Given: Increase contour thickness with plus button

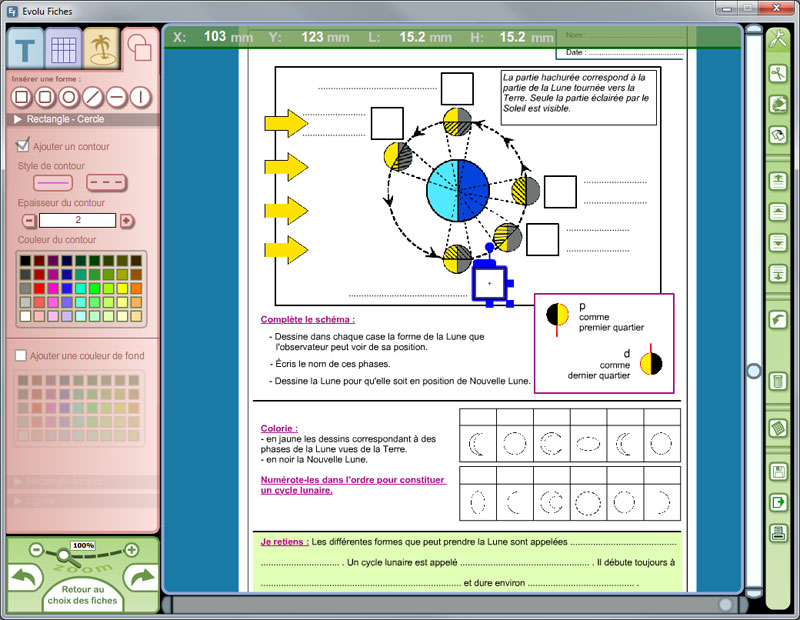Looking at the screenshot, I should (127, 220).
